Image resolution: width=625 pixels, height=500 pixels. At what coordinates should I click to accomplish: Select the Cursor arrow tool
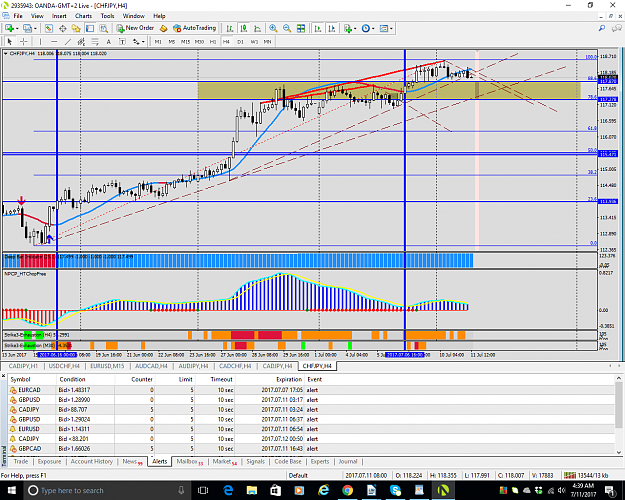pos(10,41)
